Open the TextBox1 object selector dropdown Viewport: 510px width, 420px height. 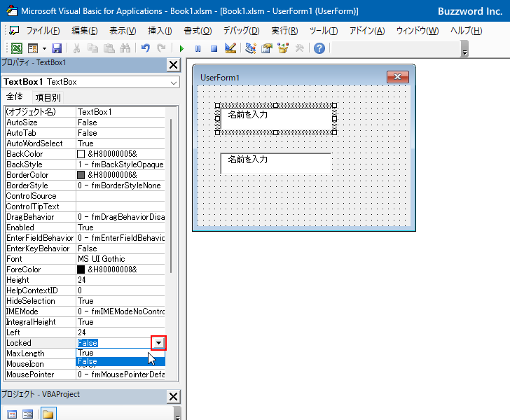tap(174, 83)
